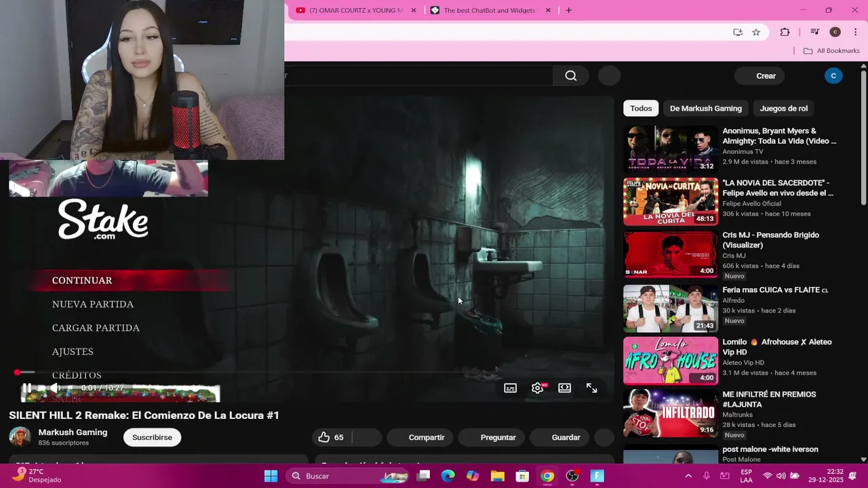Open Chrome media controls icon

point(815,32)
